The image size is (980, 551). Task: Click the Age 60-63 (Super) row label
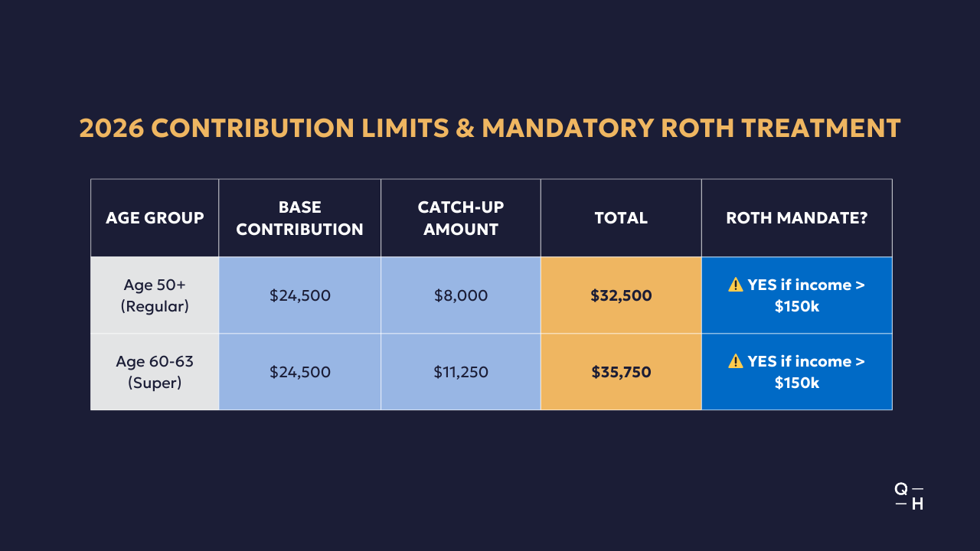155,372
